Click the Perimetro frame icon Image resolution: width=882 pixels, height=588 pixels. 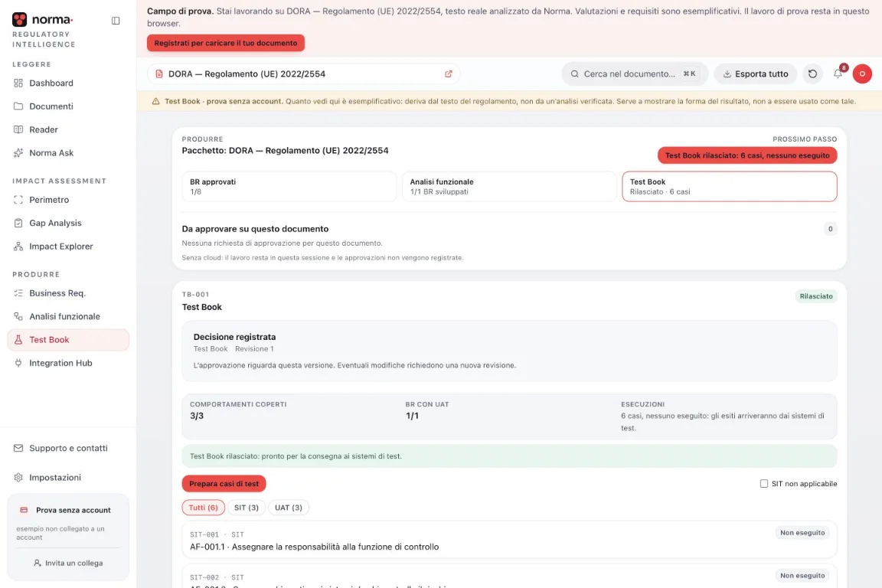[18, 200]
